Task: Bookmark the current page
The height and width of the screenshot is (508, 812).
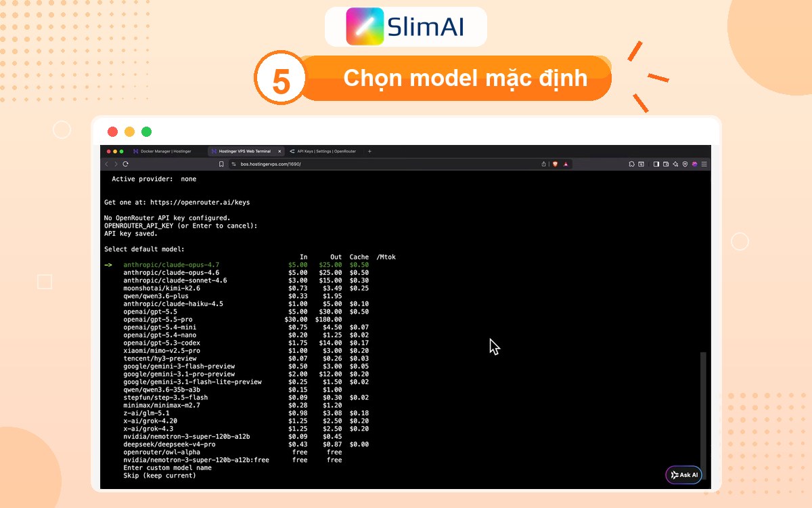Action: coord(221,164)
